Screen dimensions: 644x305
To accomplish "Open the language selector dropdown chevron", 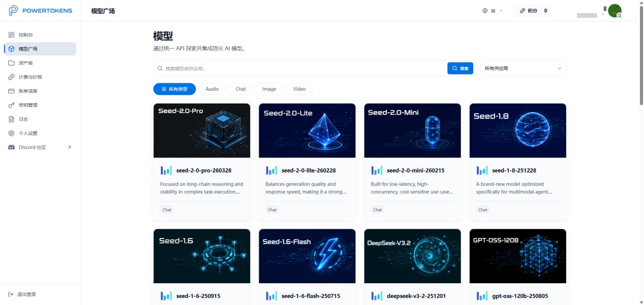I will (x=501, y=11).
